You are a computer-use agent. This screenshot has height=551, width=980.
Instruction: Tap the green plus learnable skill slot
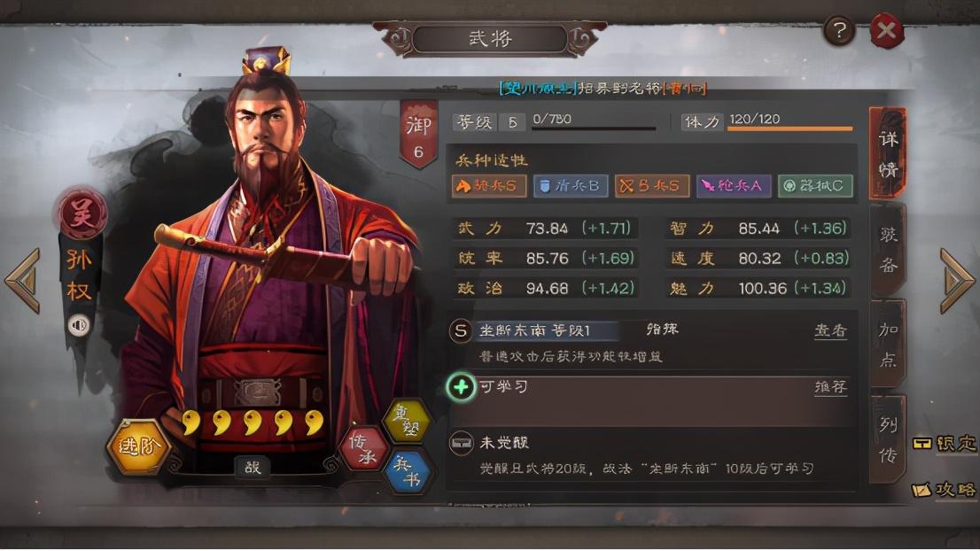click(462, 387)
